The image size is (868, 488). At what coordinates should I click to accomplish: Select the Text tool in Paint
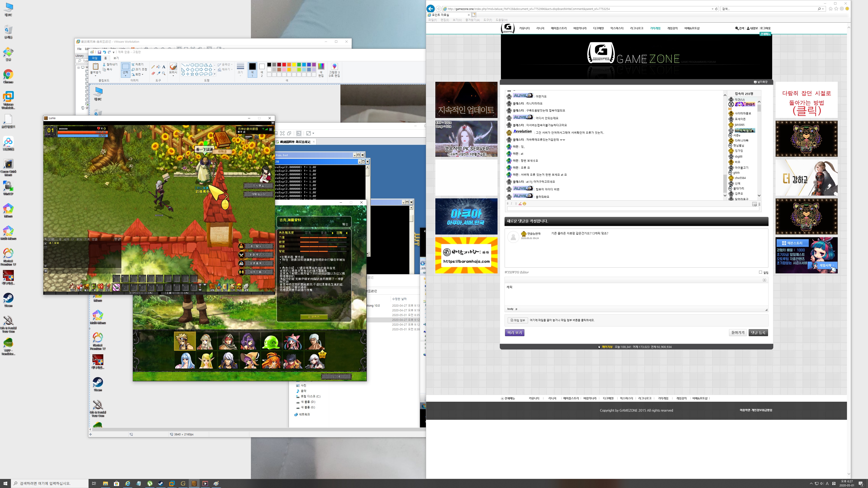point(164,67)
